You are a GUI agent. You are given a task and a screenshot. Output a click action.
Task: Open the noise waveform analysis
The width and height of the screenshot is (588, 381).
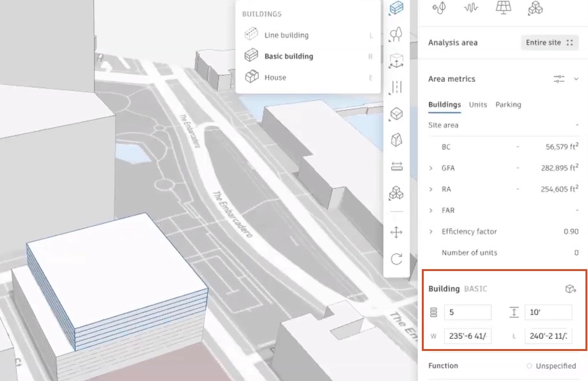[471, 8]
